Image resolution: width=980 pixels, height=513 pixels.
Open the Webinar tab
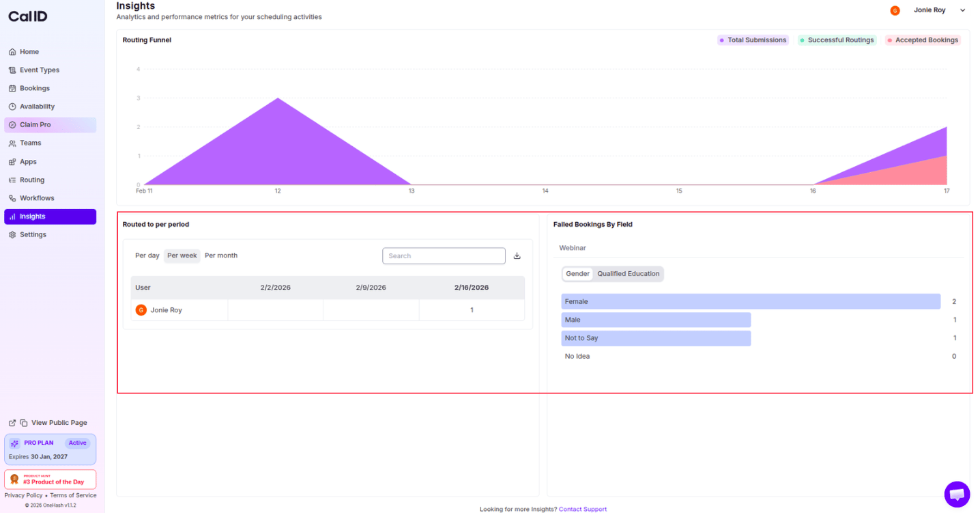[573, 248]
